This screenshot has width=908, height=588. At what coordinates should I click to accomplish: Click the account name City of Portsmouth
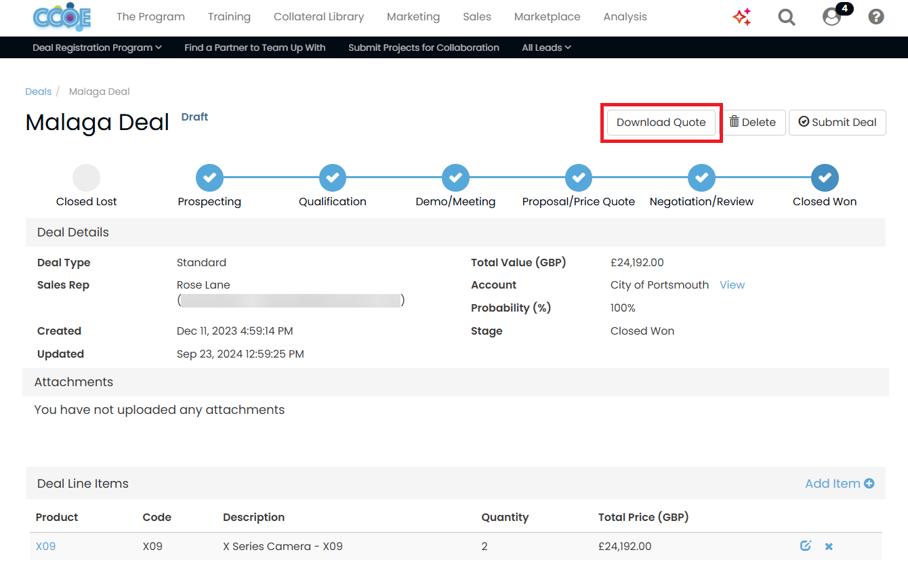pos(659,285)
